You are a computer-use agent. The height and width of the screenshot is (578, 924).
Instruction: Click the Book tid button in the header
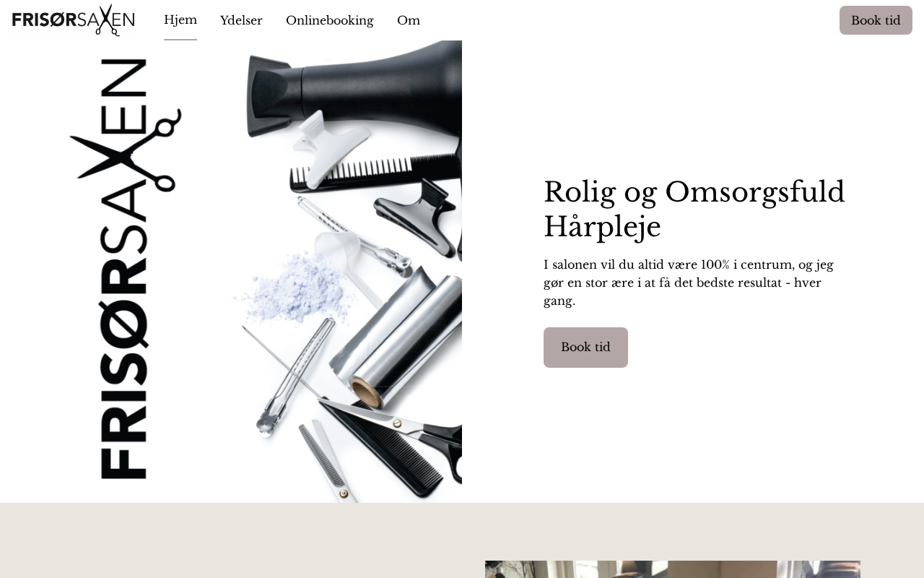coord(876,20)
